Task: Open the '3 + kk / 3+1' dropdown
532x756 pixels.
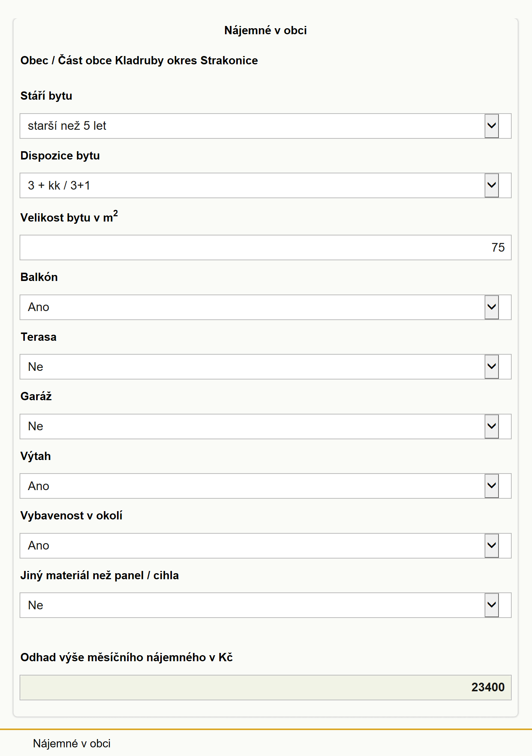Action: 266,185
